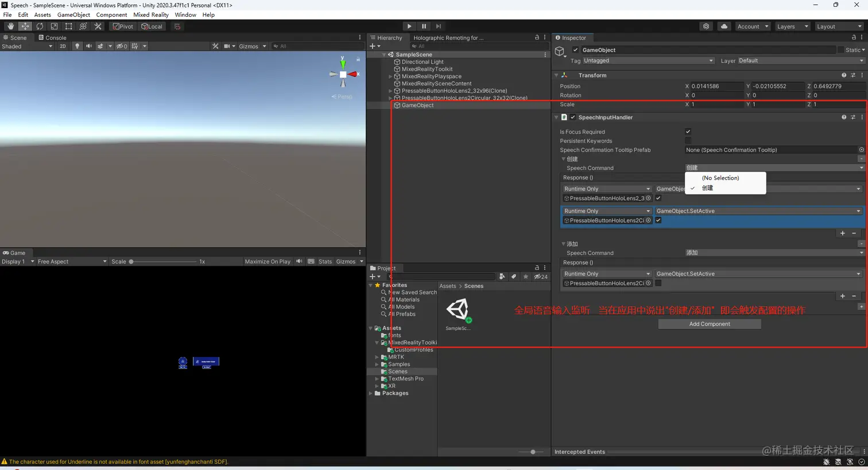This screenshot has height=470, width=868.
Task: Toggle Is Focus Required checkbox
Action: point(688,131)
